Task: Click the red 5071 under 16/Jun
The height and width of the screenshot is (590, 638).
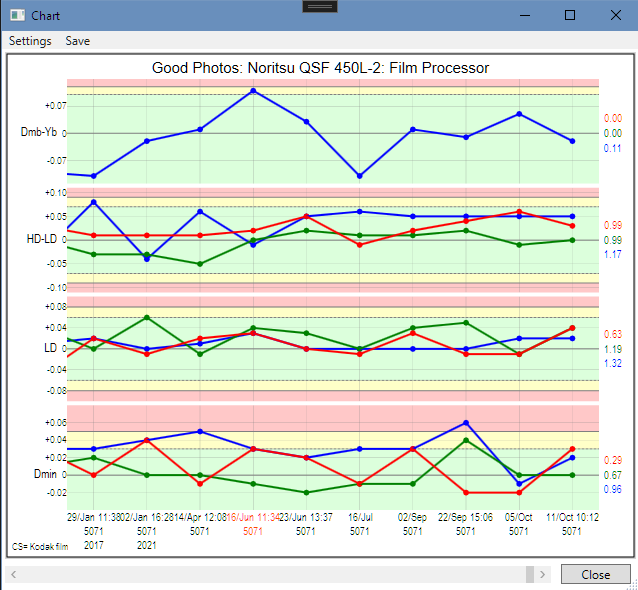Action: [x=253, y=531]
